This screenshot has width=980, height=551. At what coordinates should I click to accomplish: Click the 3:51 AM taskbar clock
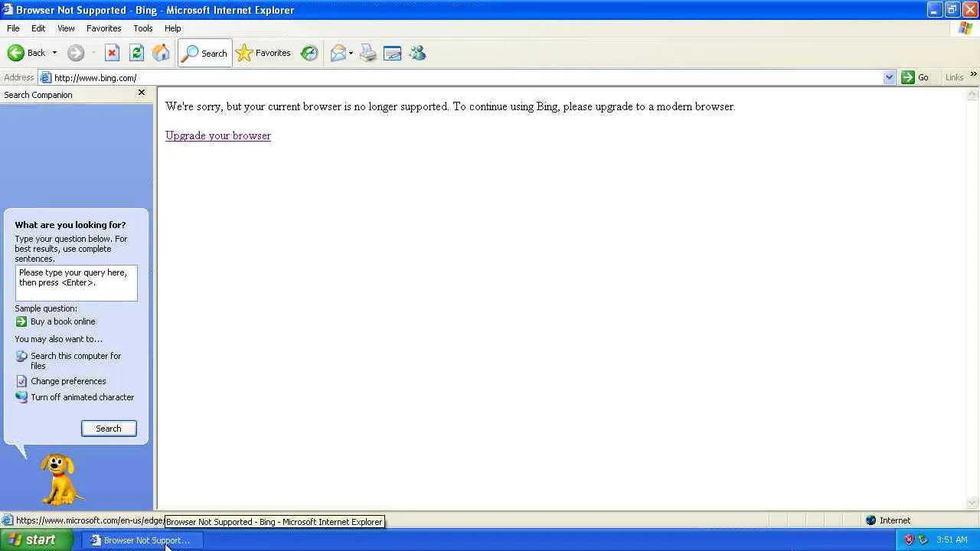(952, 540)
